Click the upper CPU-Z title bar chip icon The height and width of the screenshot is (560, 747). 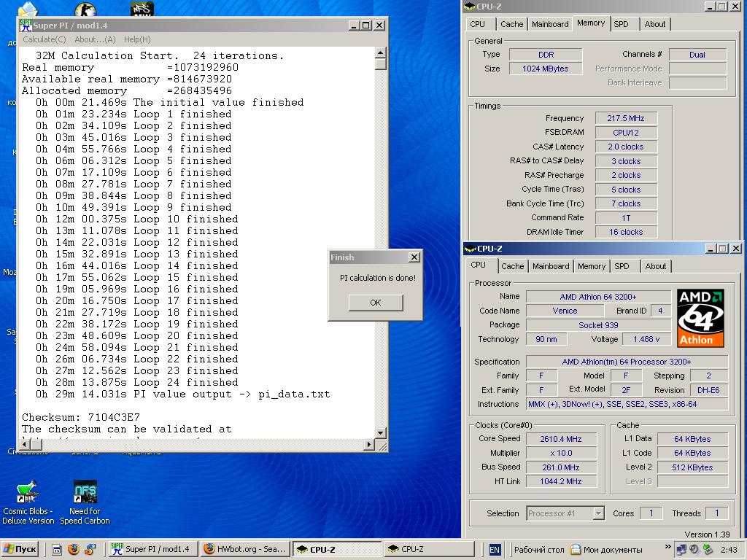coord(470,7)
